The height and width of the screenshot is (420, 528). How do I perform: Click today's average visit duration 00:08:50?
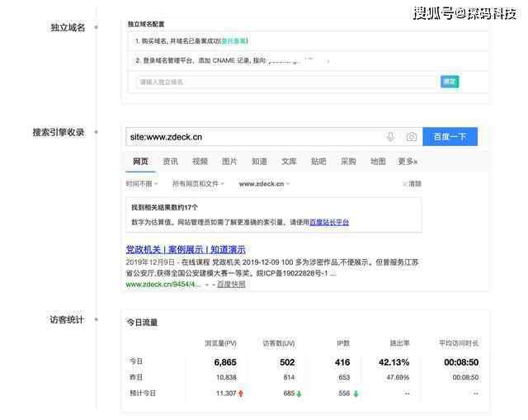[x=461, y=362]
